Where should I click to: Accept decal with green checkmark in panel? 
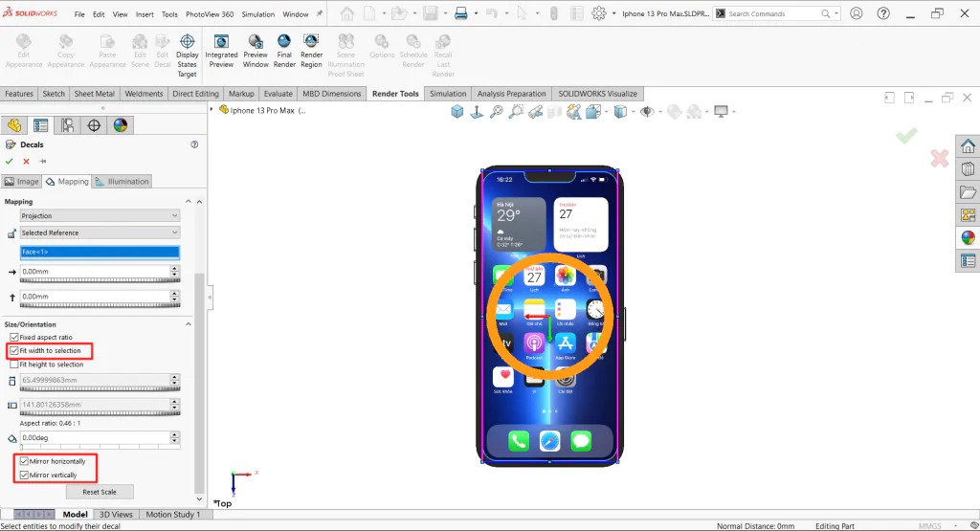(10, 161)
